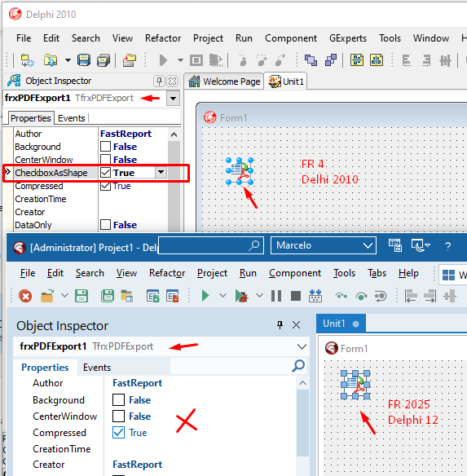Image resolution: width=467 pixels, height=476 pixels.
Task: Open component selector dropdown in Delphi 2010 inspector
Action: (x=173, y=99)
